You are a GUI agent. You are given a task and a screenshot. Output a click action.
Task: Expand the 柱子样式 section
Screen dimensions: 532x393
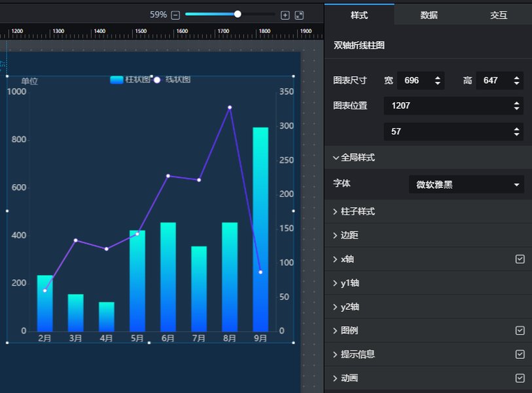coord(428,212)
